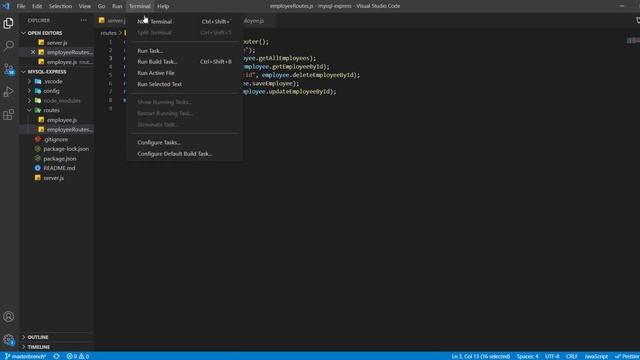The height and width of the screenshot is (360, 640).
Task: Open the Run menu
Action: click(x=117, y=6)
